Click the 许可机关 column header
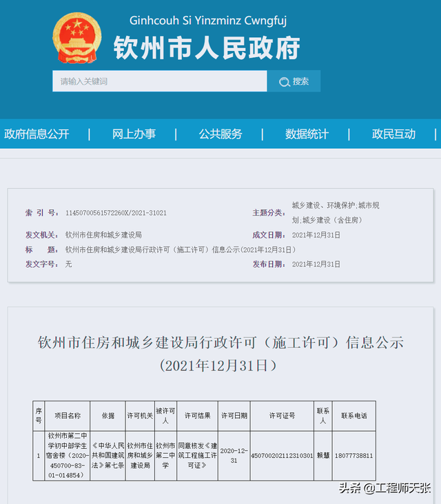441x504 pixels. coord(140,416)
